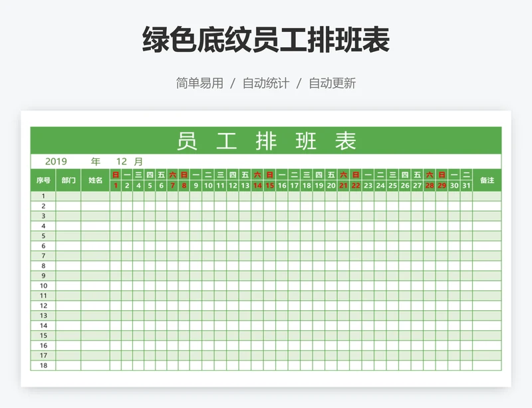Click the 部门 cell in row 18
This screenshot has width=532, height=408.
pos(68,365)
